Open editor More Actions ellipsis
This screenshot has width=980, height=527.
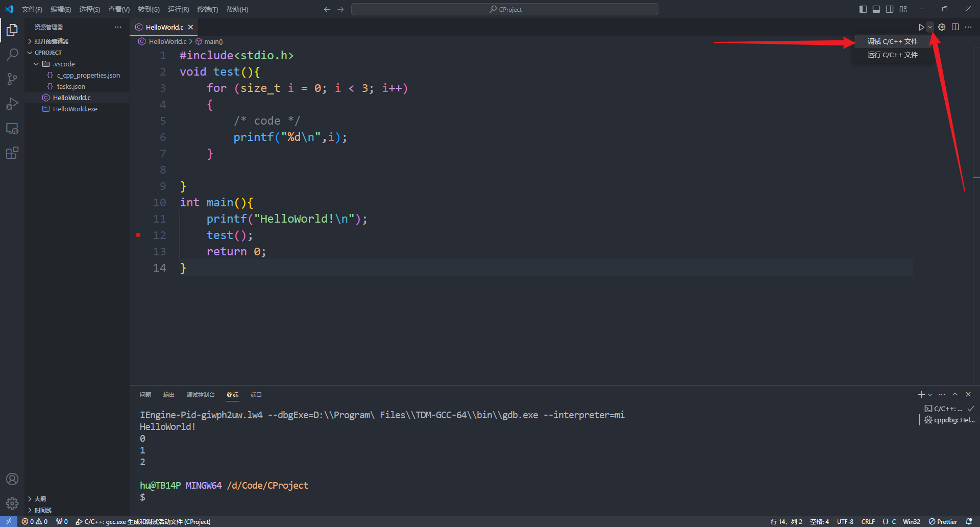[968, 27]
